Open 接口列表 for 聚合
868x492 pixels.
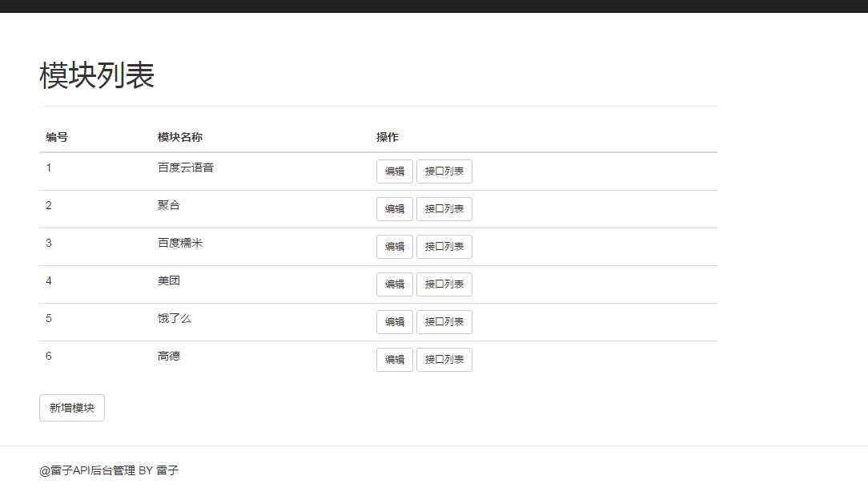[444, 209]
